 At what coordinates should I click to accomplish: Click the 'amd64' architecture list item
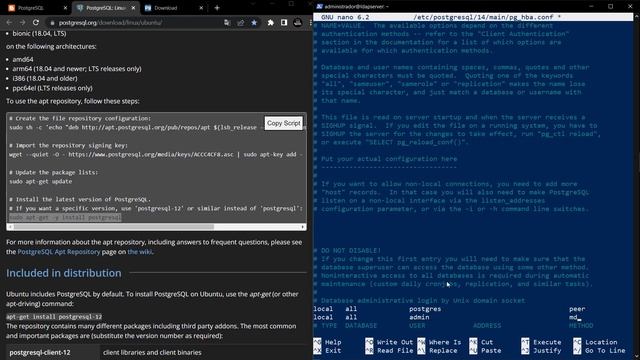(x=23, y=59)
